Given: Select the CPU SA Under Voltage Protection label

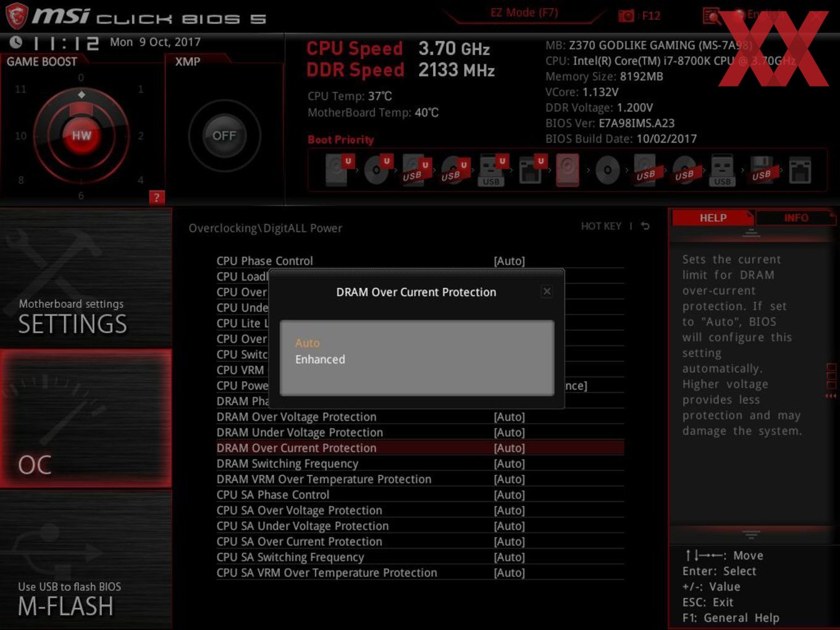Looking at the screenshot, I should [303, 526].
